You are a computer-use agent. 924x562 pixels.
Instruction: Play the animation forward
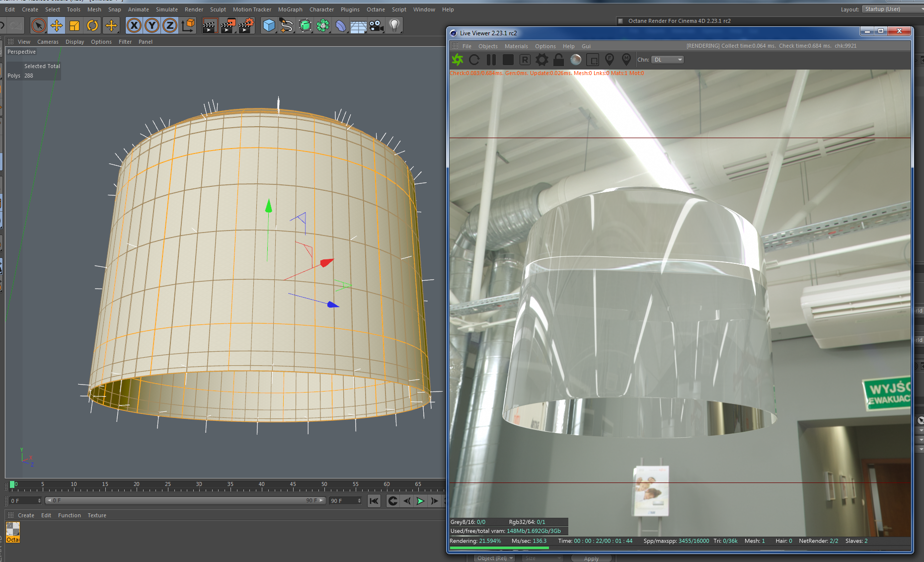coord(420,501)
